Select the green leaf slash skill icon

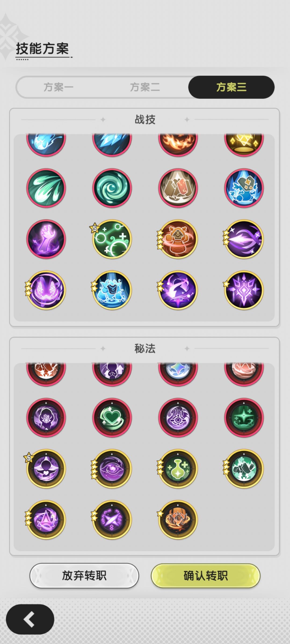click(x=46, y=188)
